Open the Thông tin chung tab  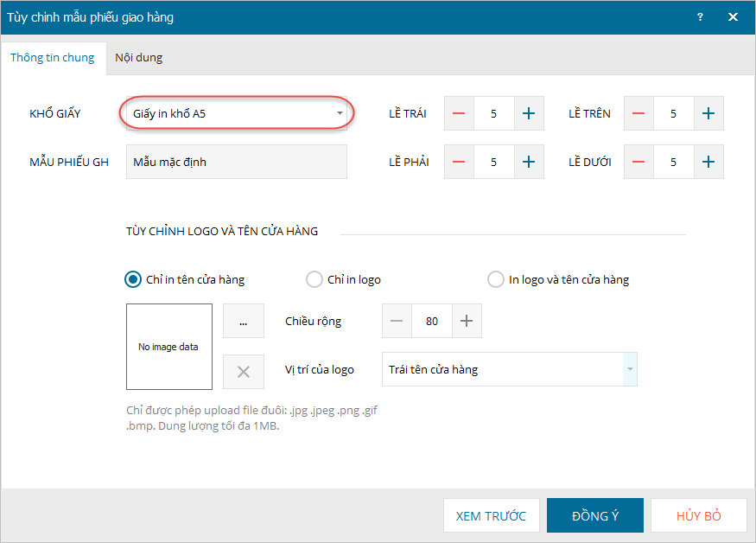53,58
